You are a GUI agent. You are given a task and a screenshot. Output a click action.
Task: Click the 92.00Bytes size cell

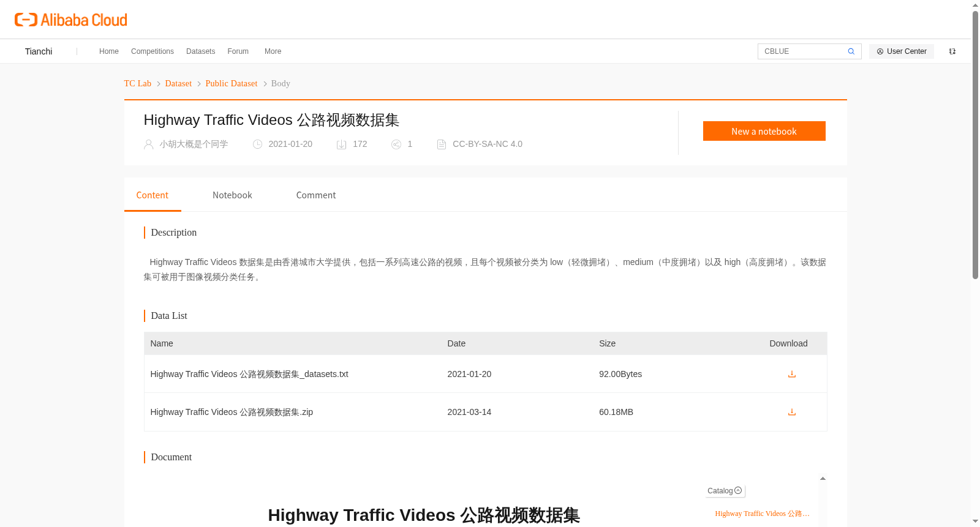pos(620,374)
